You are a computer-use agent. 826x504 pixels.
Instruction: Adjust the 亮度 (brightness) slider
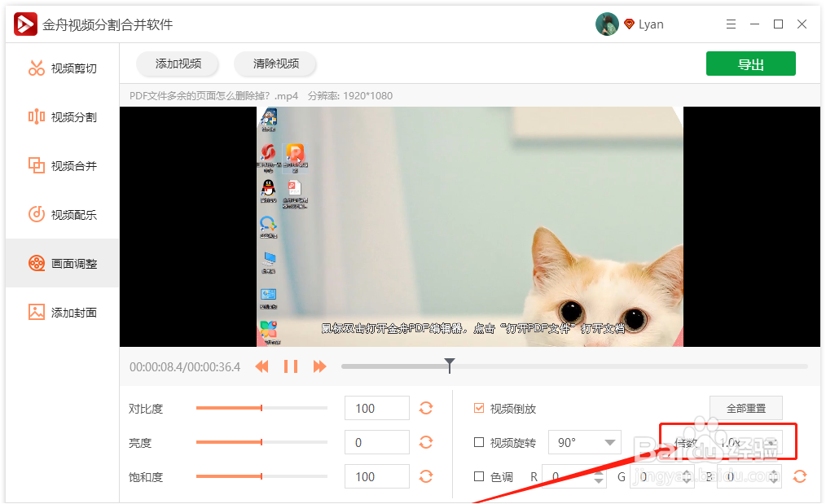click(x=261, y=442)
